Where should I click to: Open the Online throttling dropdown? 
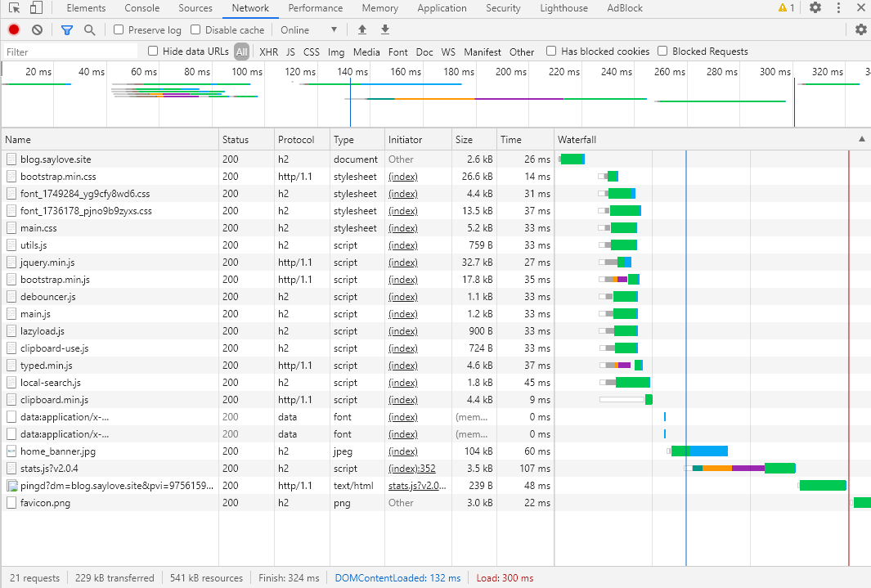pyautogui.click(x=308, y=30)
